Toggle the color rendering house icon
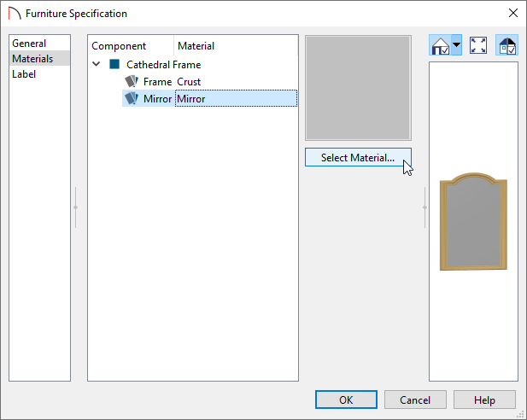527x420 pixels. pos(507,45)
